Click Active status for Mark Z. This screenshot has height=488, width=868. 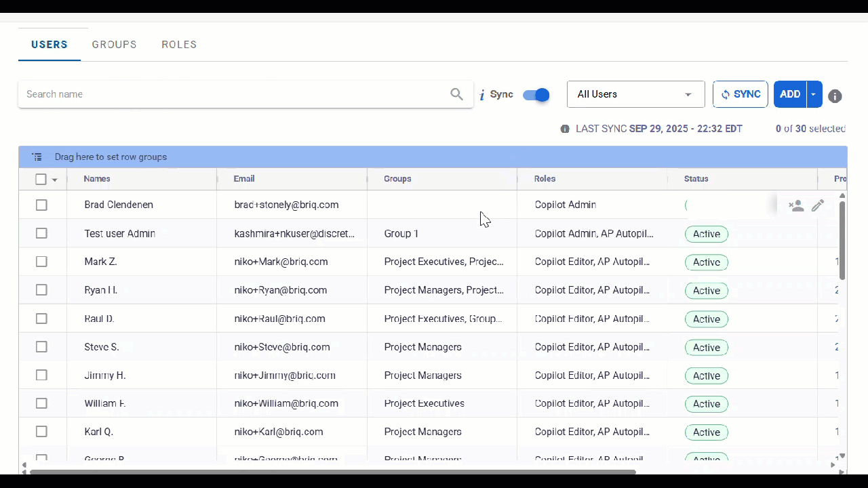pos(707,262)
